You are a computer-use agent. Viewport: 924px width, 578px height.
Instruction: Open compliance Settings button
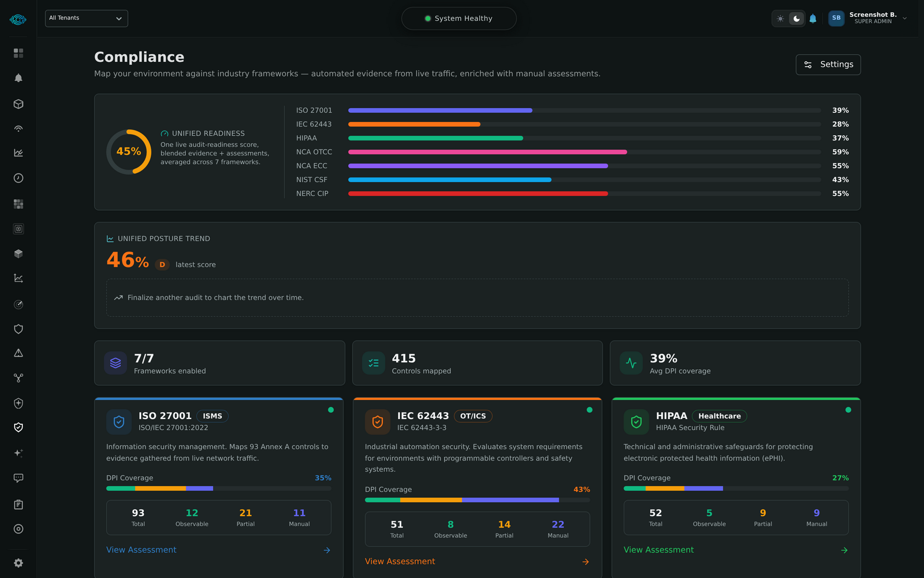(828, 65)
